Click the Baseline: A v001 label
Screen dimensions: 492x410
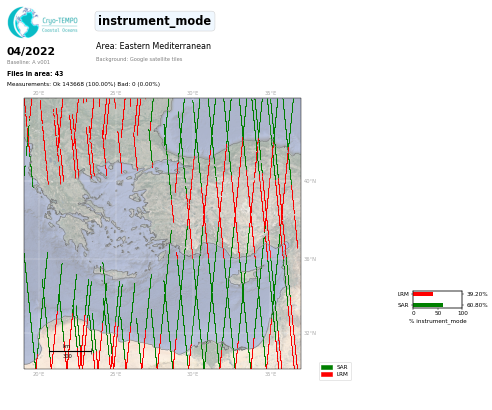point(28,62)
